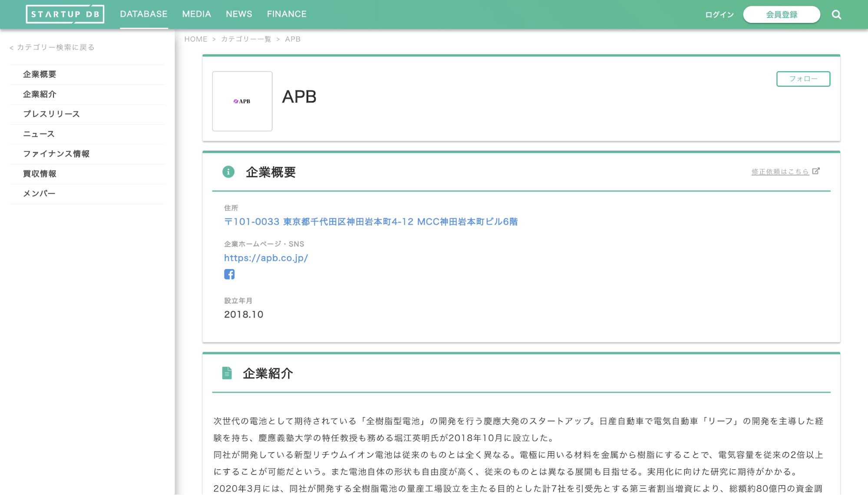Go back via カテゴリー検索に戻る
The width and height of the screenshot is (868, 495).
pyautogui.click(x=52, y=47)
